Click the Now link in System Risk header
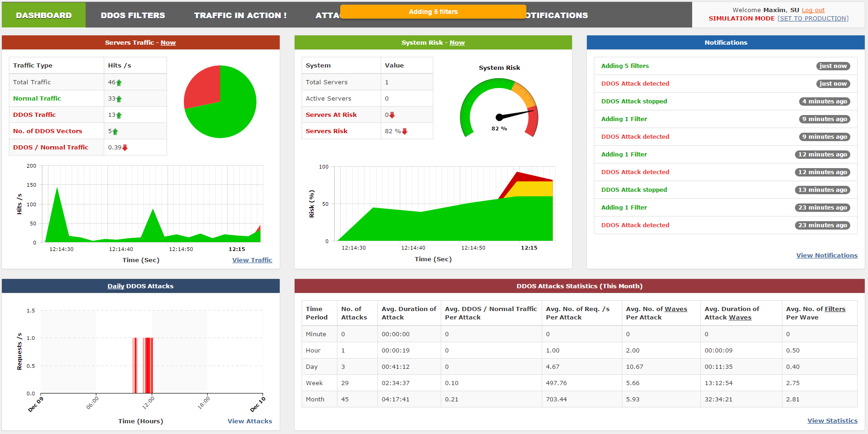 pyautogui.click(x=457, y=43)
